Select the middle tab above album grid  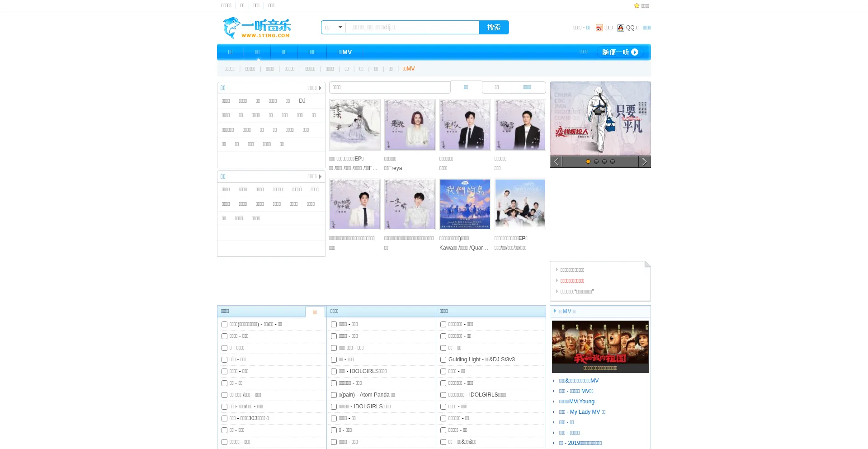point(497,87)
